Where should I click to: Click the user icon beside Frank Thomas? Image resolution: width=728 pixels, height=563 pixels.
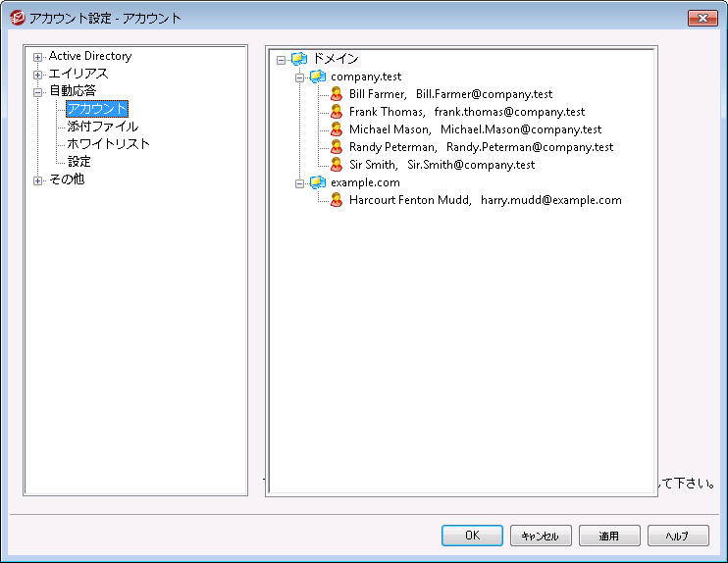coord(337,112)
